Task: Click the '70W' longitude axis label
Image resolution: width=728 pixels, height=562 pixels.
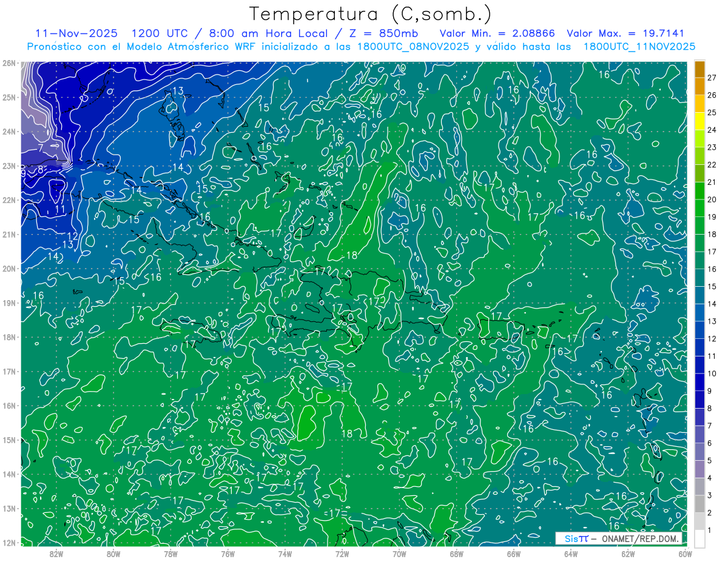Action: coord(399,554)
